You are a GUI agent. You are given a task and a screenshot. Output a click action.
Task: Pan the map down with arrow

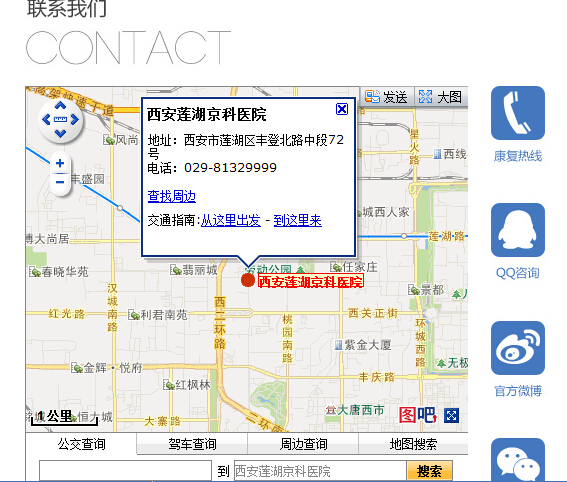coord(60,133)
